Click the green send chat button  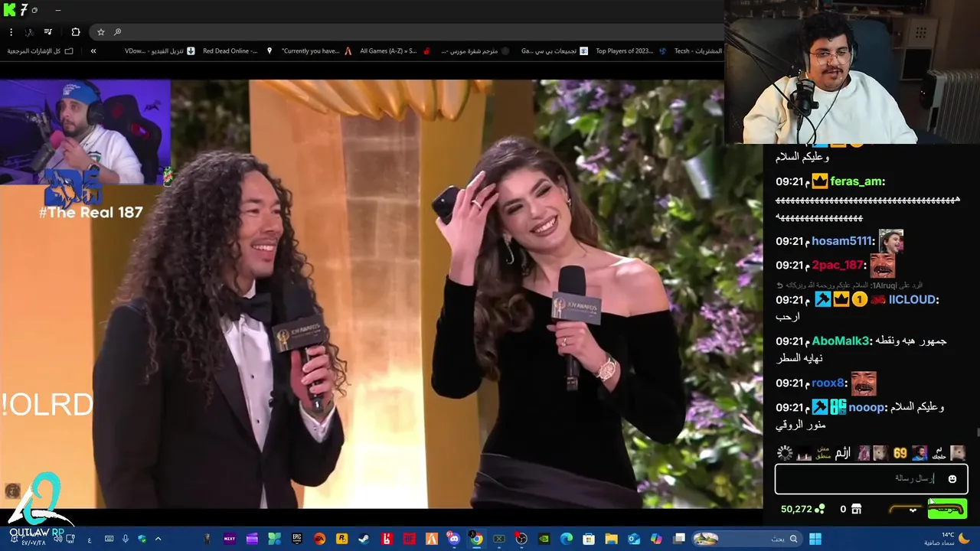947,509
